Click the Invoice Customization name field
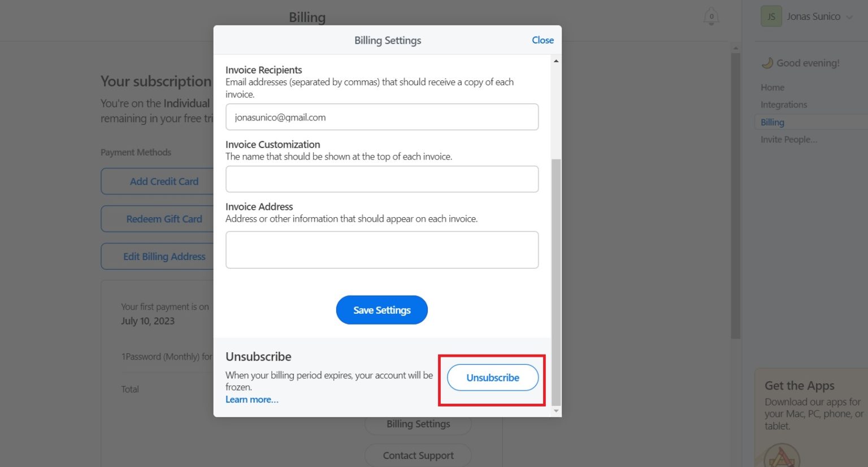The image size is (868, 467). coord(381,179)
